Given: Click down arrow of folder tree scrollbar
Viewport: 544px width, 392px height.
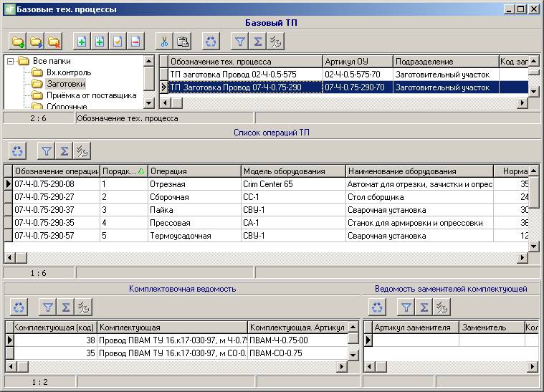Looking at the screenshot, I should pos(148,104).
